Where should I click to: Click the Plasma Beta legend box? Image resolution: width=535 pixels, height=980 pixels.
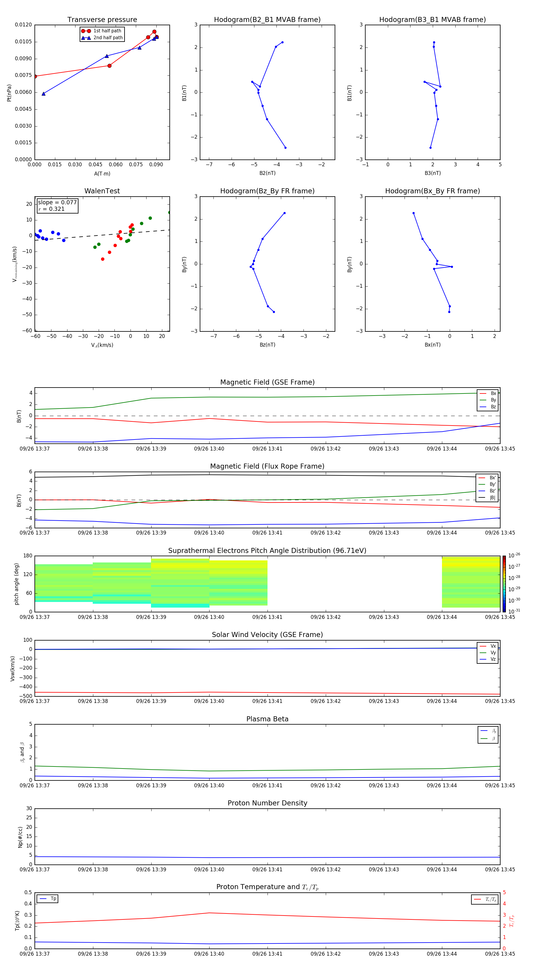488,735
